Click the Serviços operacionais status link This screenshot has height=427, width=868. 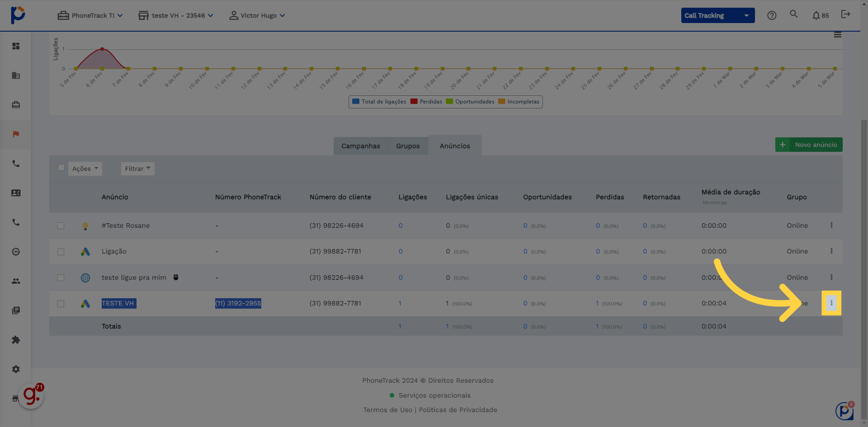(430, 395)
